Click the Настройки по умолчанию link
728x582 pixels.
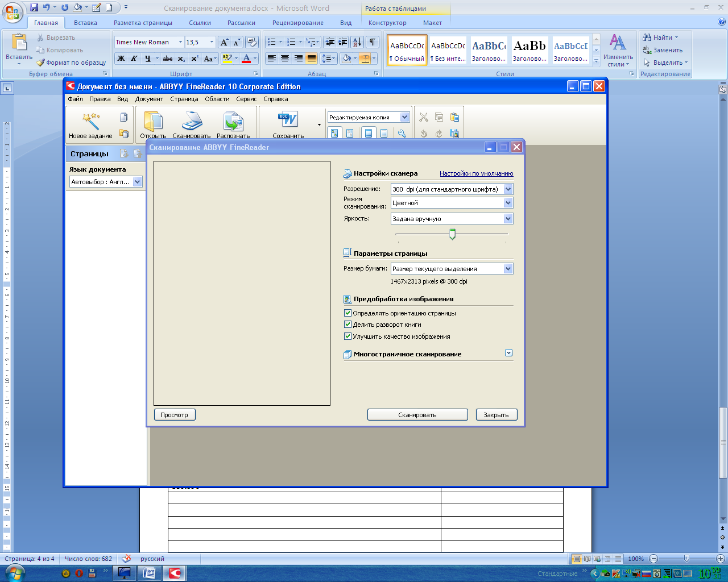pos(477,173)
